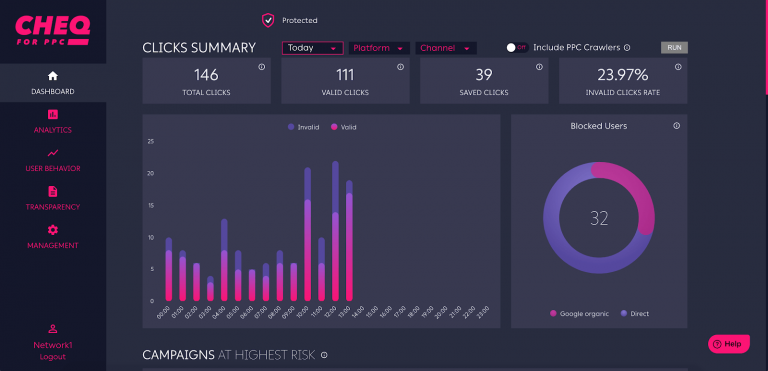Toggle the Valid series in chart legend
Image resolution: width=768 pixels, height=371 pixels.
[x=344, y=127]
